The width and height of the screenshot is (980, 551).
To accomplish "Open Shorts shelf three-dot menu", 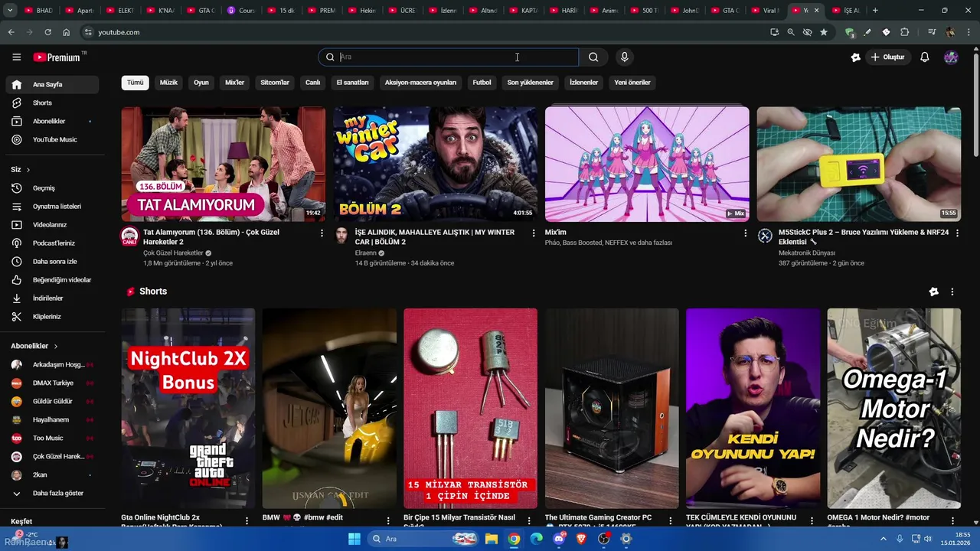I will tap(952, 292).
